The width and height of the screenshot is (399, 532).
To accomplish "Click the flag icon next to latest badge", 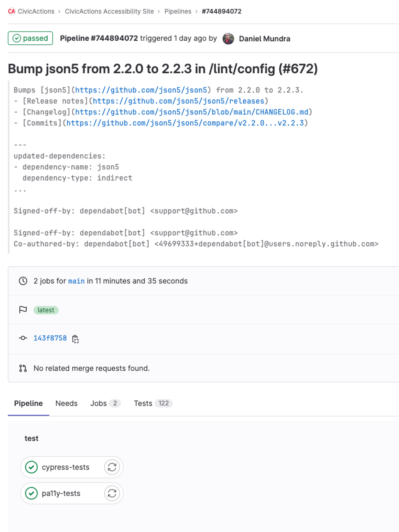I will [22, 310].
